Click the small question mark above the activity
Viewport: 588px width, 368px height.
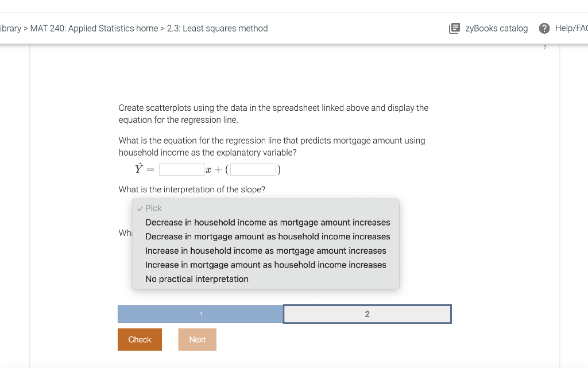click(544, 48)
